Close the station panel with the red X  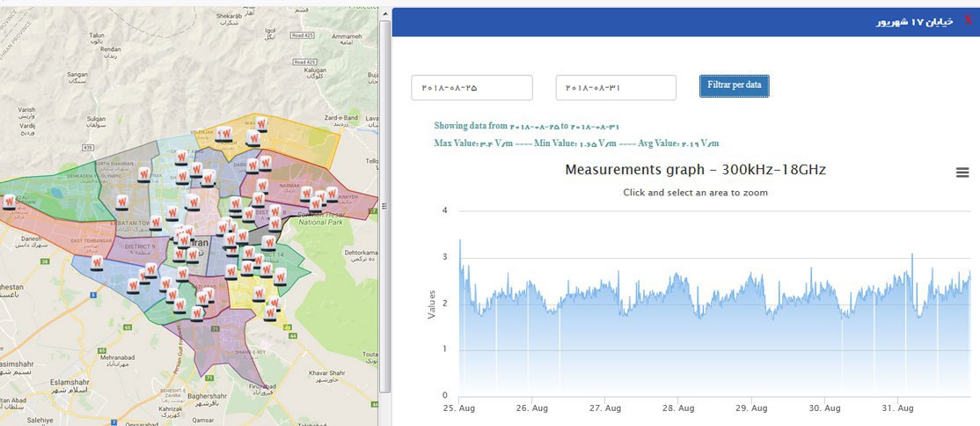click(969, 21)
